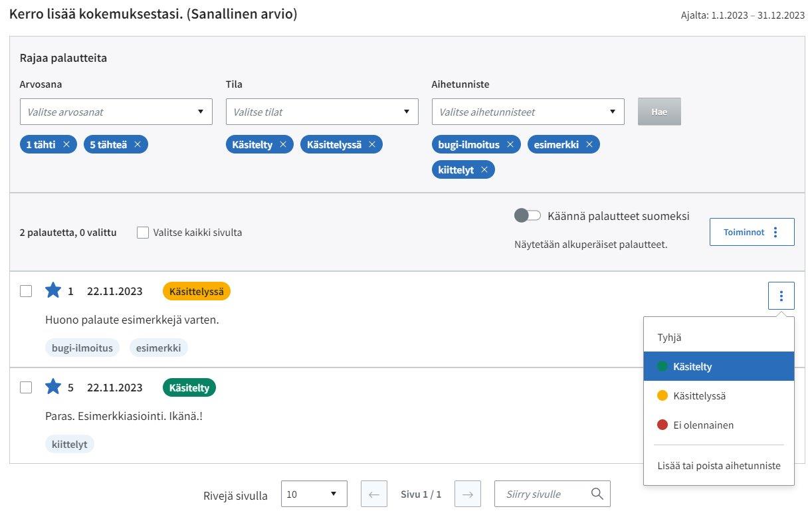Expand the 'Valitse tilat' dropdown
The image size is (812, 517).
point(322,112)
